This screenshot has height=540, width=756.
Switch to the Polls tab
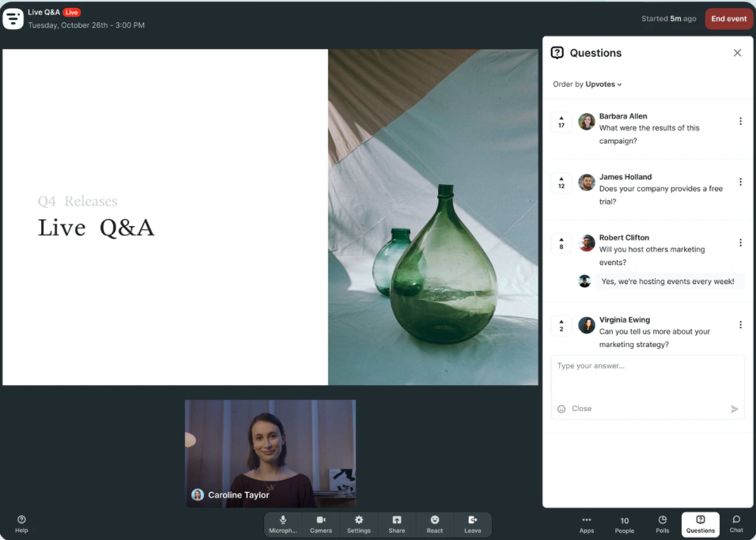click(x=663, y=524)
